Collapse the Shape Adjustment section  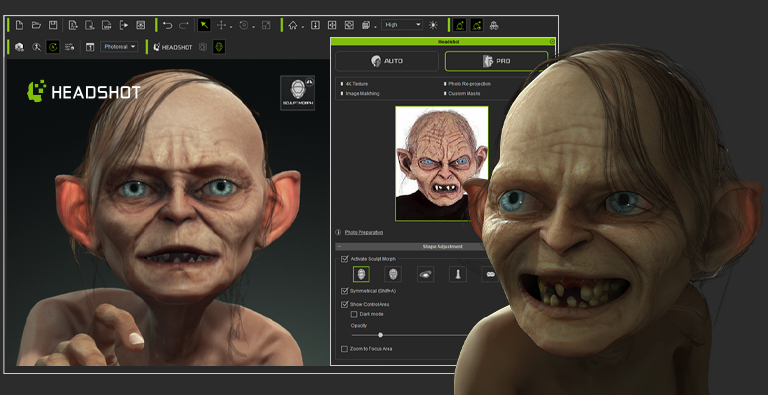tap(339, 247)
